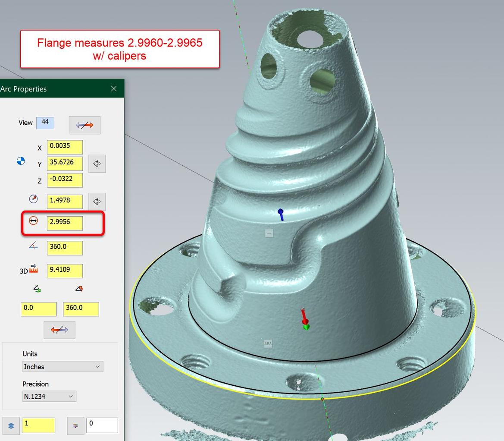Select the start angle field 0.0
This screenshot has height=441, width=504.
click(38, 309)
